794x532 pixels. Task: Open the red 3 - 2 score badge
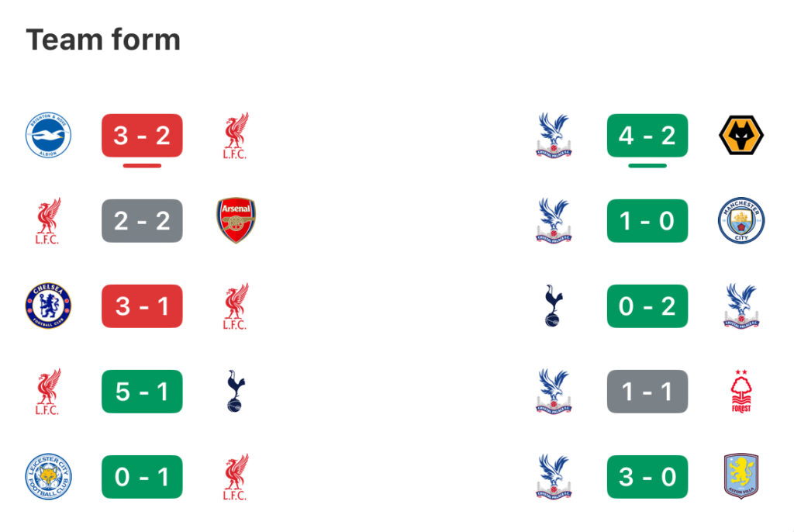[142, 135]
